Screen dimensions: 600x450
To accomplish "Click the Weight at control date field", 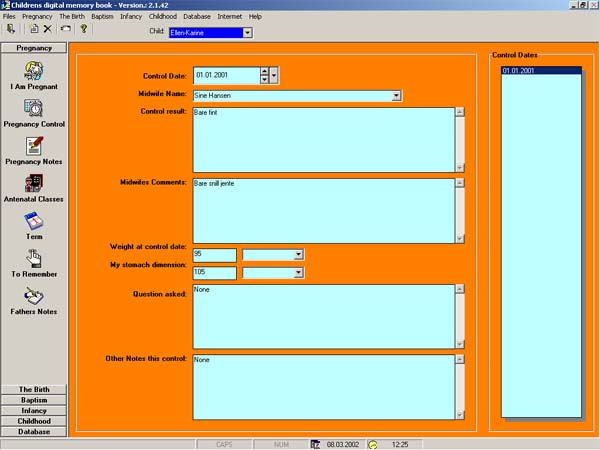I will [x=214, y=255].
